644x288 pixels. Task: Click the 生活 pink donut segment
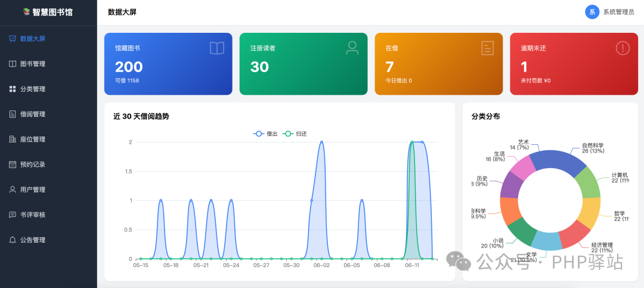tap(524, 168)
